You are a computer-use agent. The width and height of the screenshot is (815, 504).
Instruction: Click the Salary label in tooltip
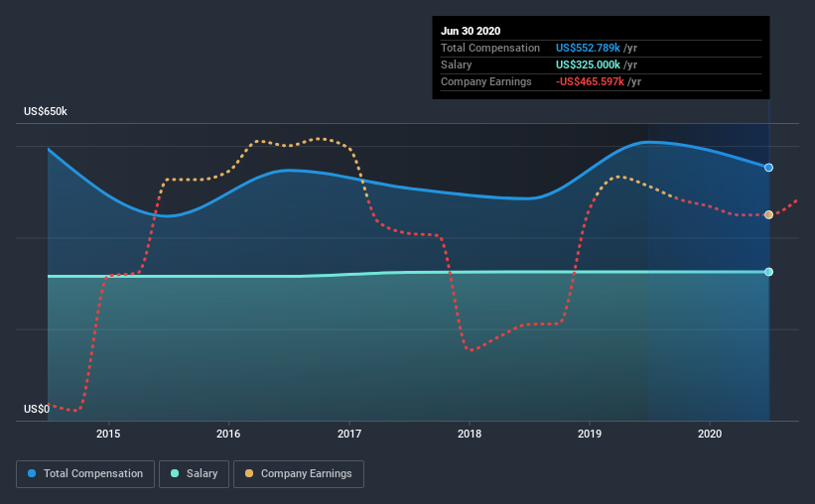[456, 64]
